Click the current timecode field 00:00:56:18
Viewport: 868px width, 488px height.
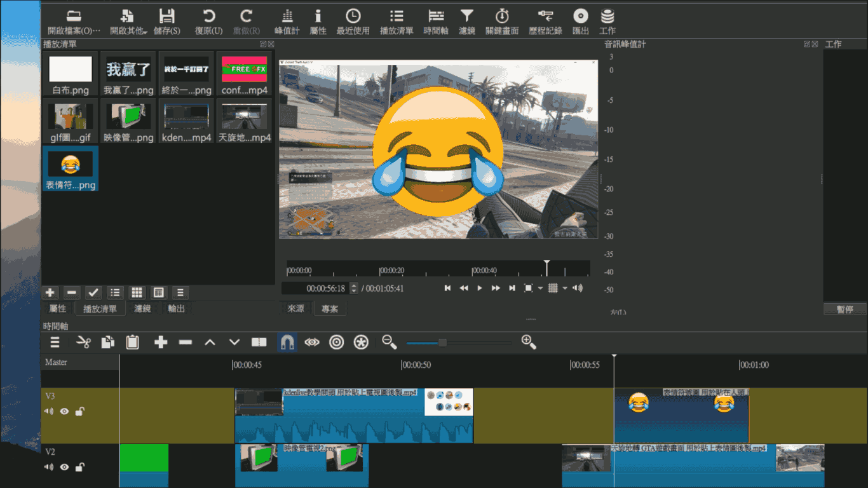(x=316, y=288)
